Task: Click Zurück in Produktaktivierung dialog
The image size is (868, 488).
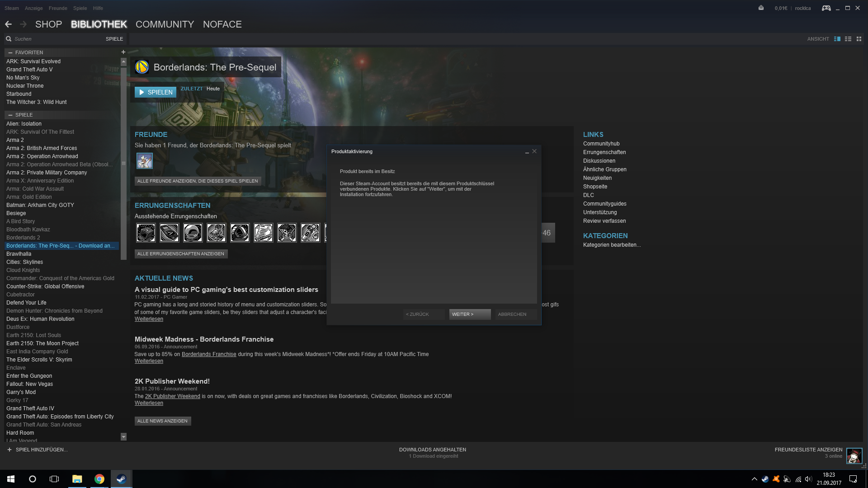Action: pos(424,314)
